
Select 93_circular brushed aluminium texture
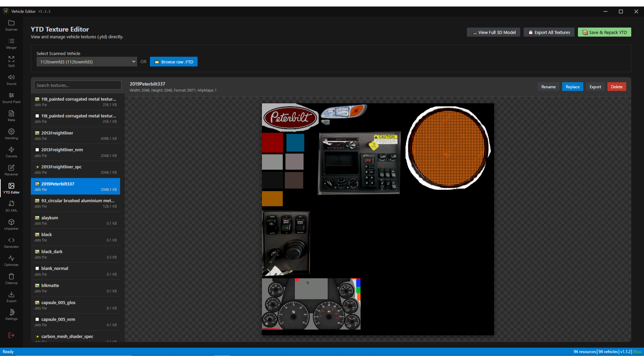tap(75, 203)
